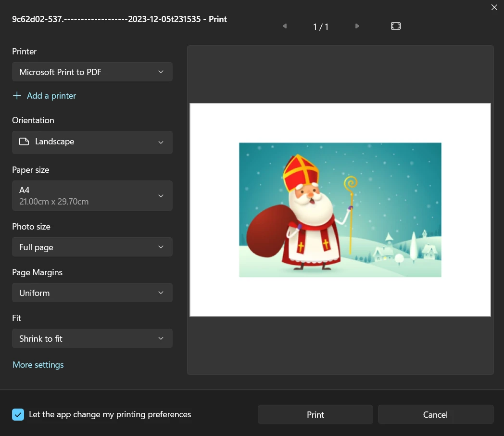
Task: Click the landscape page icon in Orientation
Action: 24,142
